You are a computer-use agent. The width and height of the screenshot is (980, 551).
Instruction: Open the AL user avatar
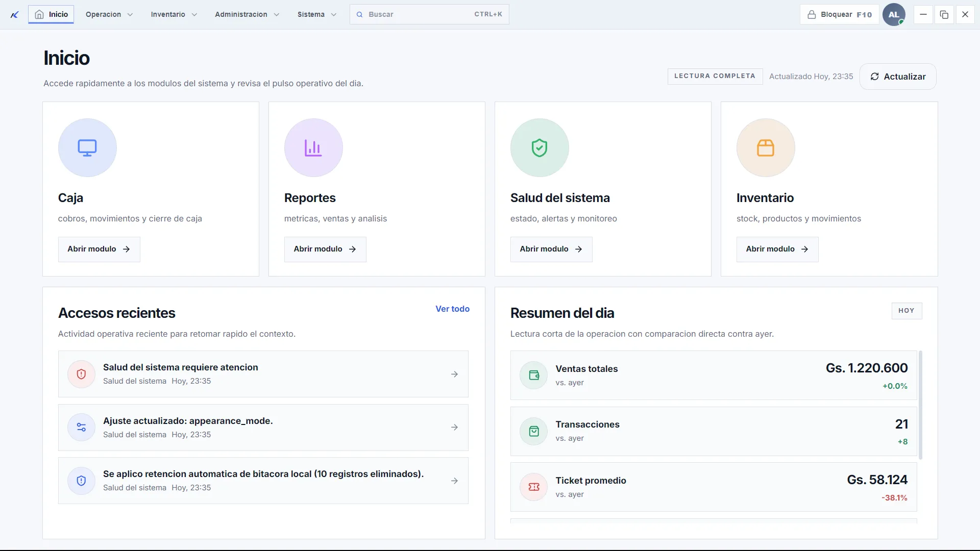click(894, 14)
